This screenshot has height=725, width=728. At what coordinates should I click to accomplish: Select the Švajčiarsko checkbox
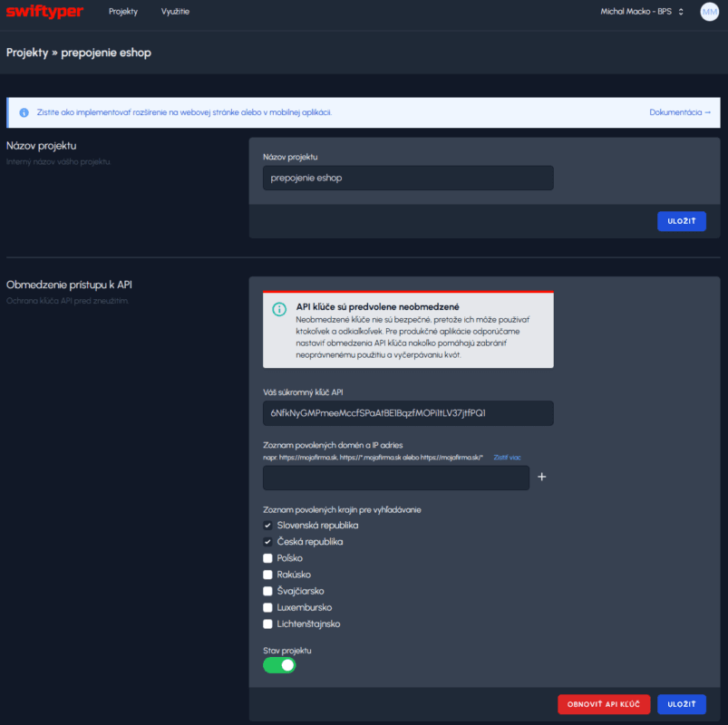click(267, 591)
